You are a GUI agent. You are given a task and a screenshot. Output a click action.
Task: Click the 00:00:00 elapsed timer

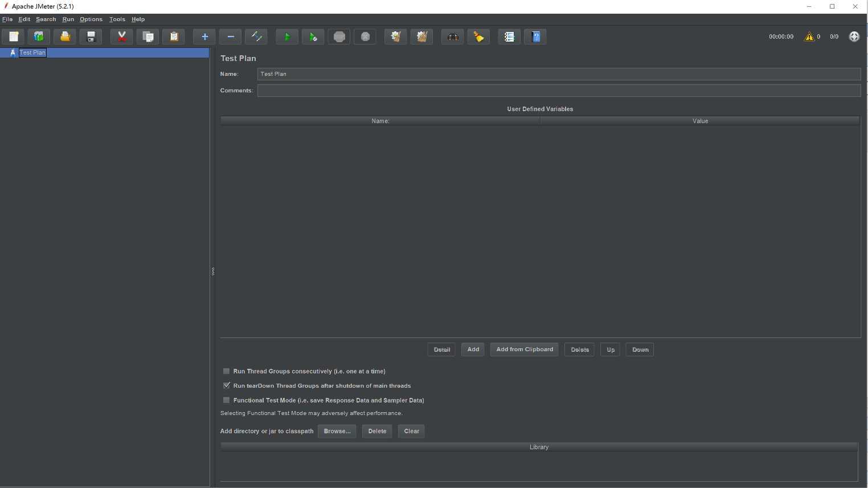tap(781, 36)
